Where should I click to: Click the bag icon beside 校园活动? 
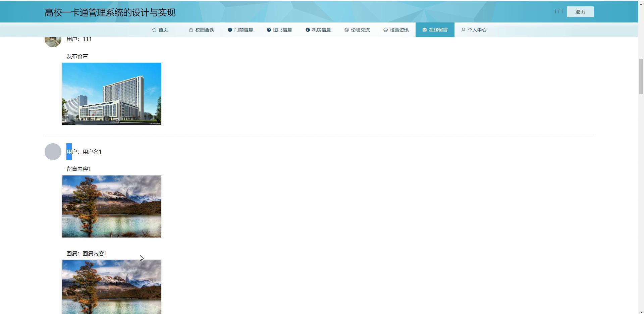(x=191, y=30)
